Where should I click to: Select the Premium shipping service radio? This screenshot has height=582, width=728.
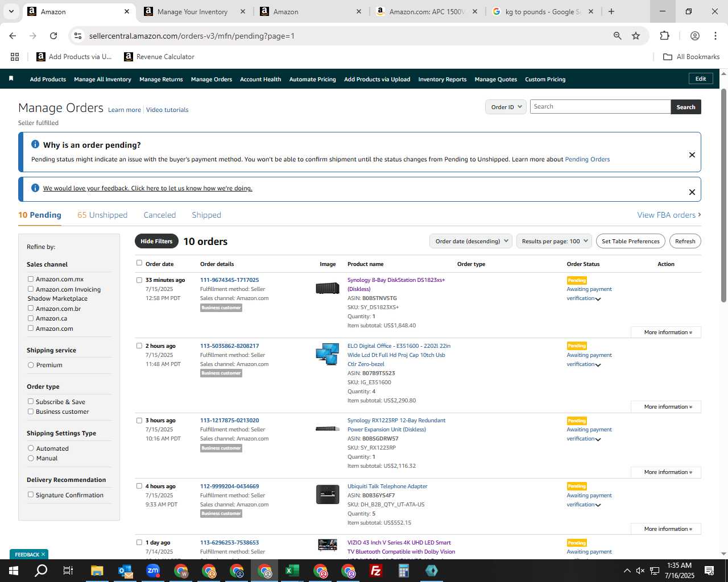31,365
